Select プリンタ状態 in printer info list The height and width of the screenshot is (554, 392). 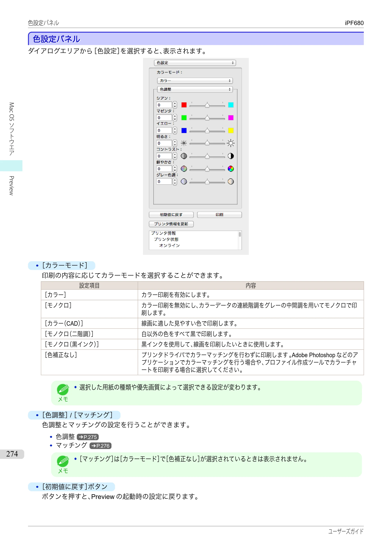point(166,239)
